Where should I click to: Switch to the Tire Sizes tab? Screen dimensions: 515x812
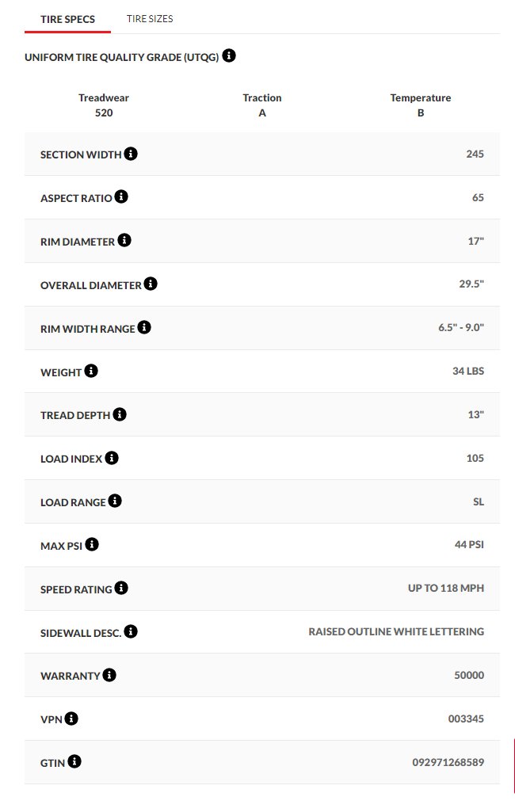pyautogui.click(x=150, y=19)
